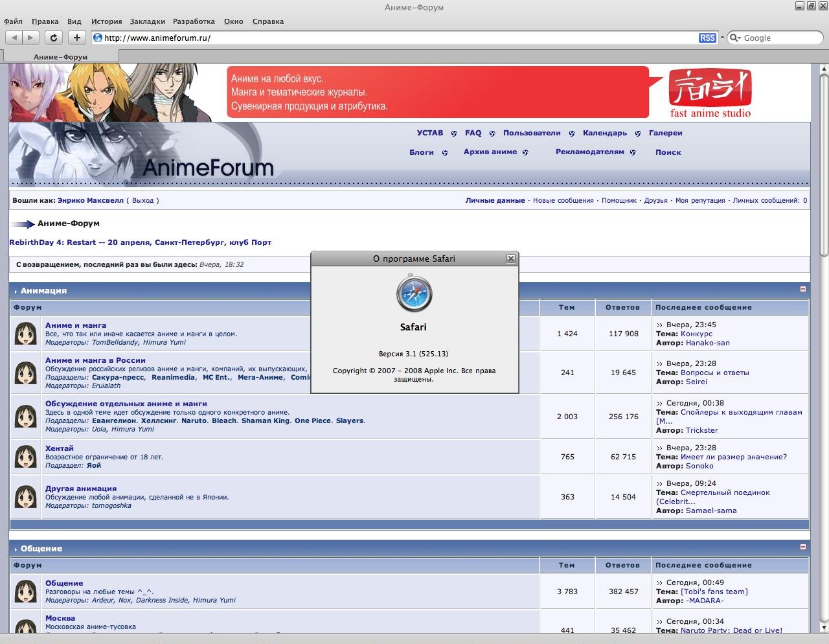This screenshot has width=829, height=644.
Task: Click the Safari back arrow button
Action: pos(14,38)
